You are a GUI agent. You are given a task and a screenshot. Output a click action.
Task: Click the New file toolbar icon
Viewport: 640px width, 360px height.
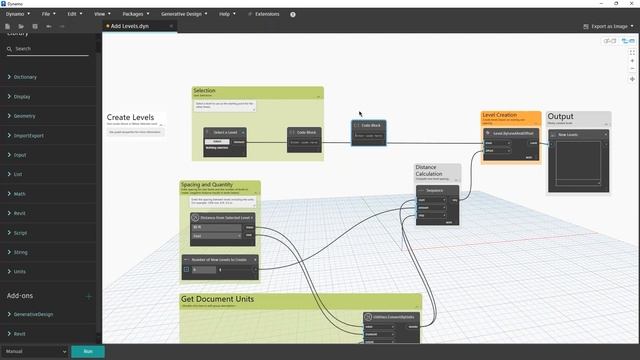click(x=7, y=27)
